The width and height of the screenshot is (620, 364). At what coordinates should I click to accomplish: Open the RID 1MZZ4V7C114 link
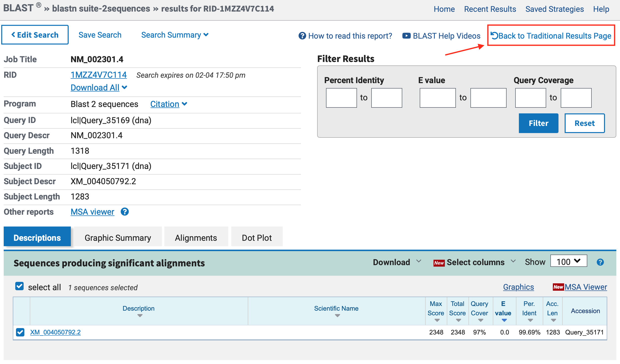pos(99,75)
